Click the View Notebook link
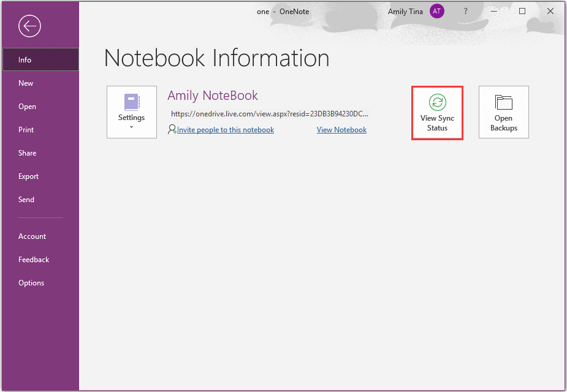 (x=341, y=130)
